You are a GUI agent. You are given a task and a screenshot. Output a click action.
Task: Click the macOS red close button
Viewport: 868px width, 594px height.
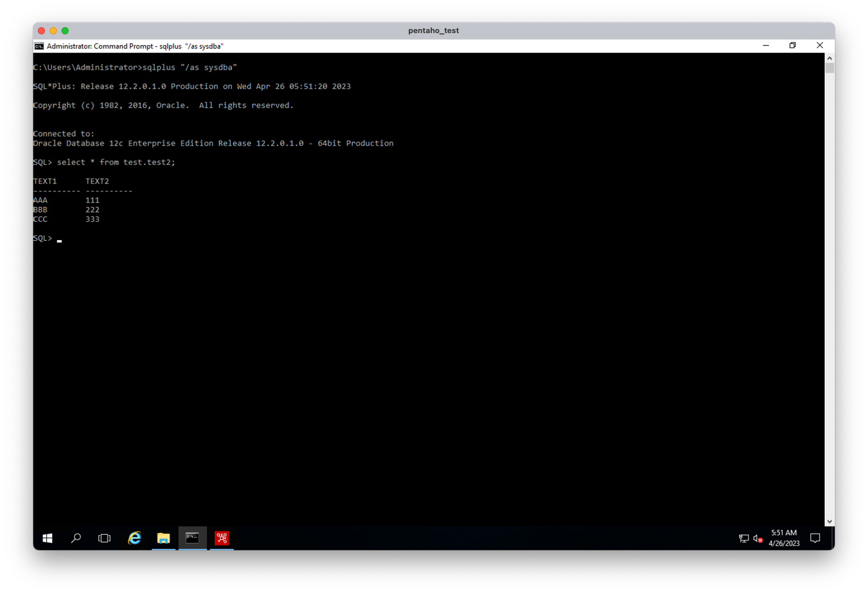tap(41, 31)
